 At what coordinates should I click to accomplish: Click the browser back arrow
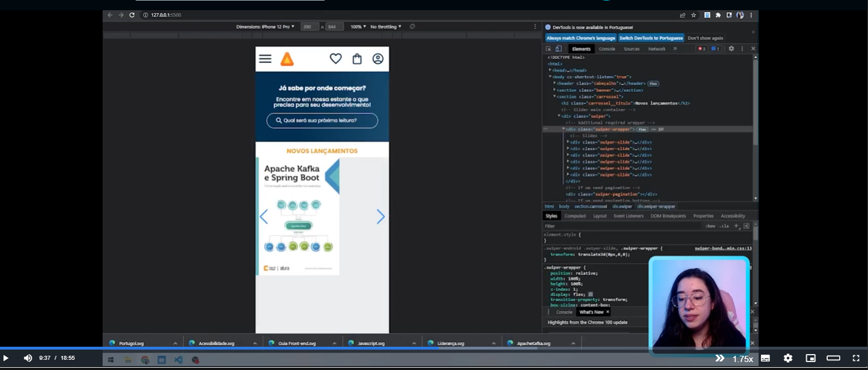click(x=110, y=15)
